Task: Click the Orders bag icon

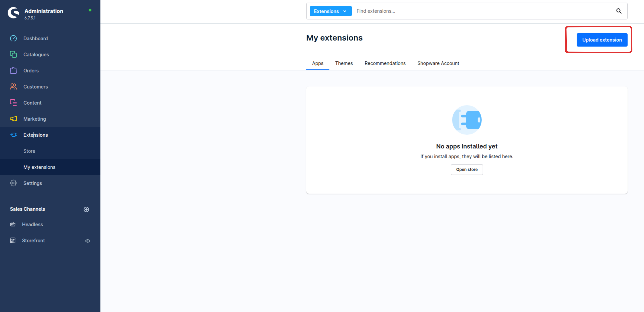Action: (13, 71)
